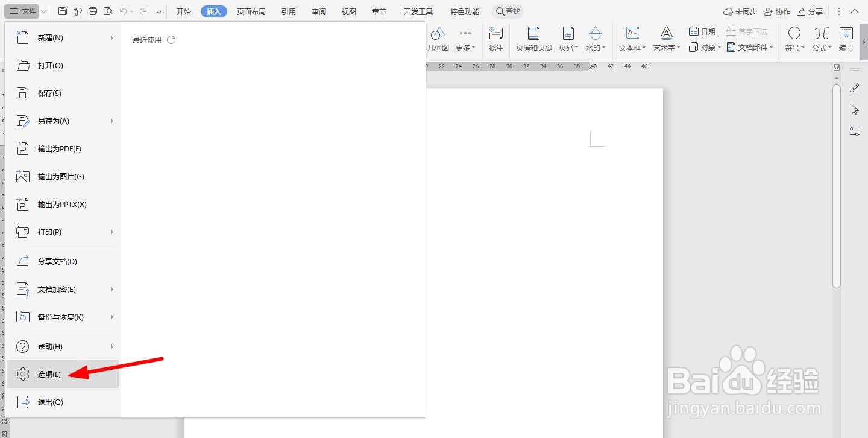Open the three-dot more menu at top right
The height and width of the screenshot is (438, 868).
[x=839, y=11]
